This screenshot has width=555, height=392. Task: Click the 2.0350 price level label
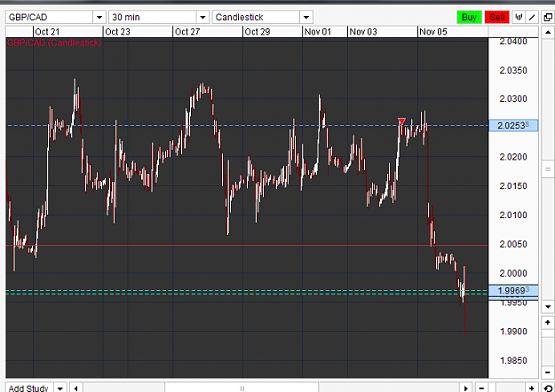click(513, 70)
